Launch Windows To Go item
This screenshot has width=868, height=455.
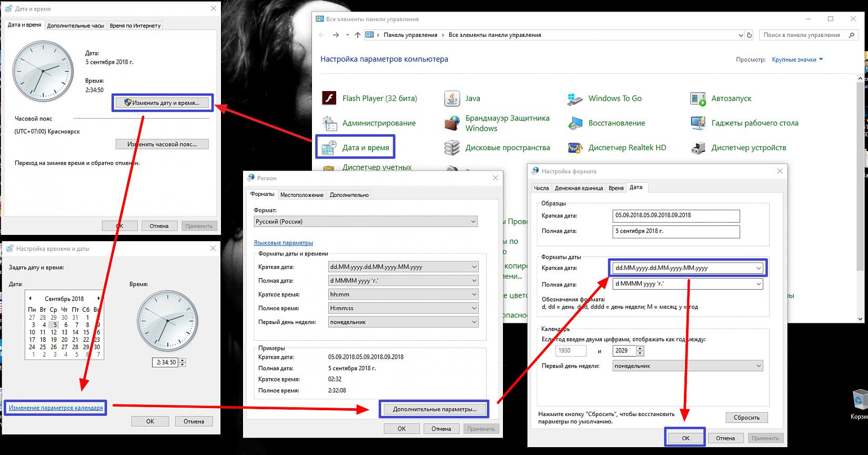coord(605,98)
